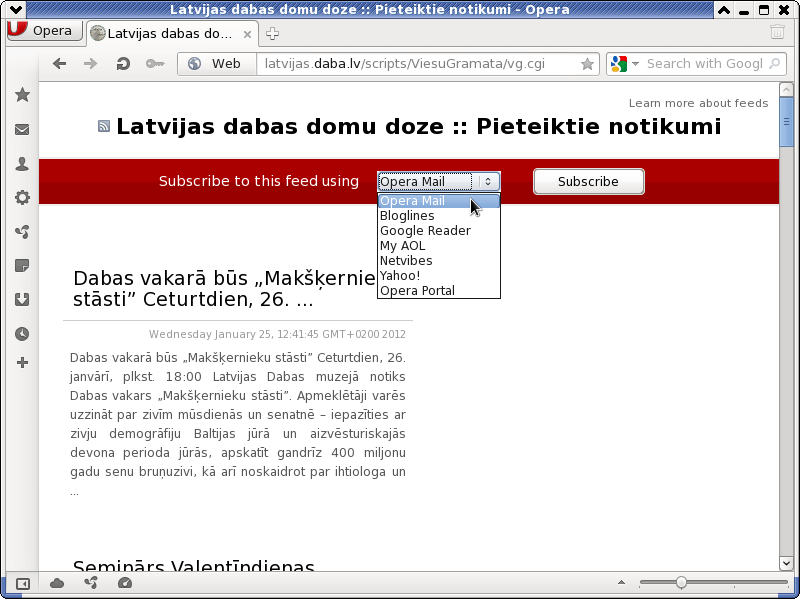Adjust the zoom slider handle
Screen dimensions: 800x599
[x=681, y=582]
